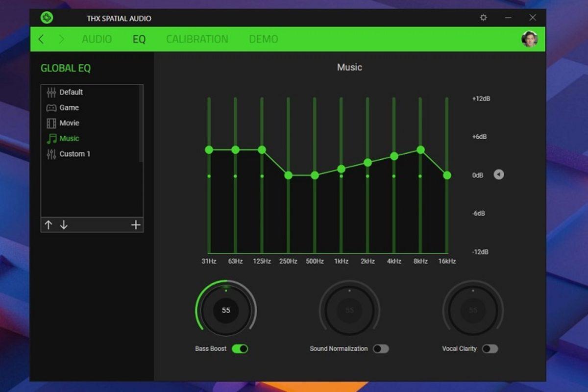Switch to the CALIBRATION tab

(197, 39)
